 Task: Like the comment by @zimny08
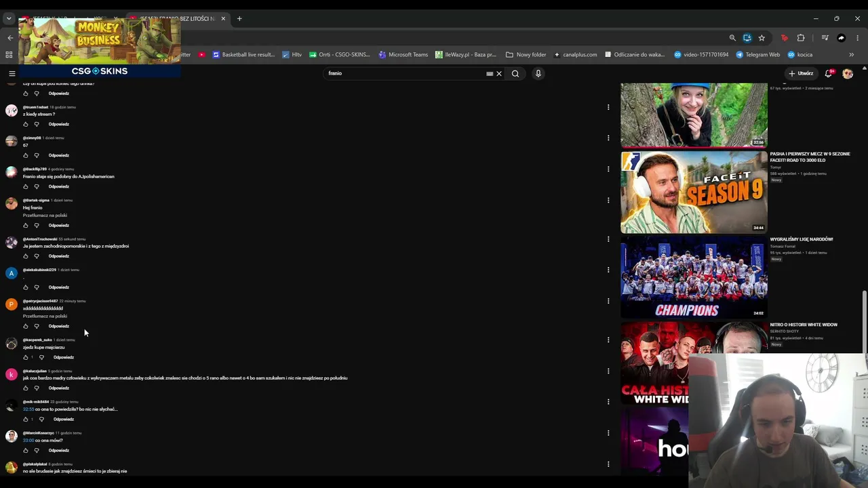[x=26, y=155]
